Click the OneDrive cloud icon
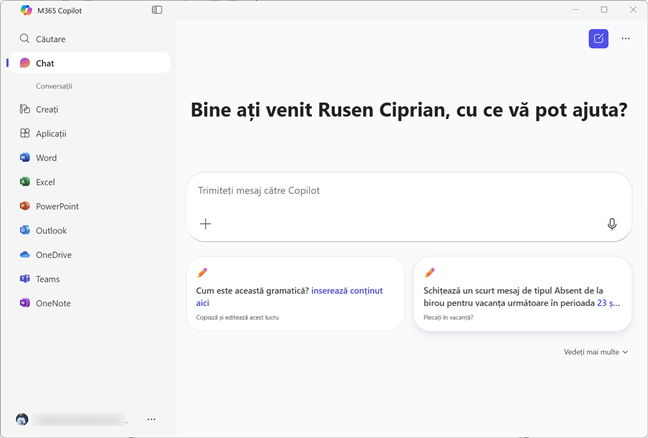The height and width of the screenshot is (438, 648). click(x=25, y=255)
